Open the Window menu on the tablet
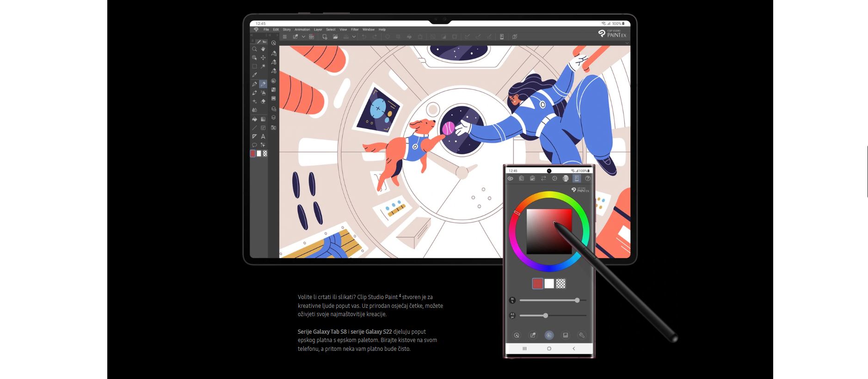This screenshot has height=379, width=868. pyautogui.click(x=369, y=30)
